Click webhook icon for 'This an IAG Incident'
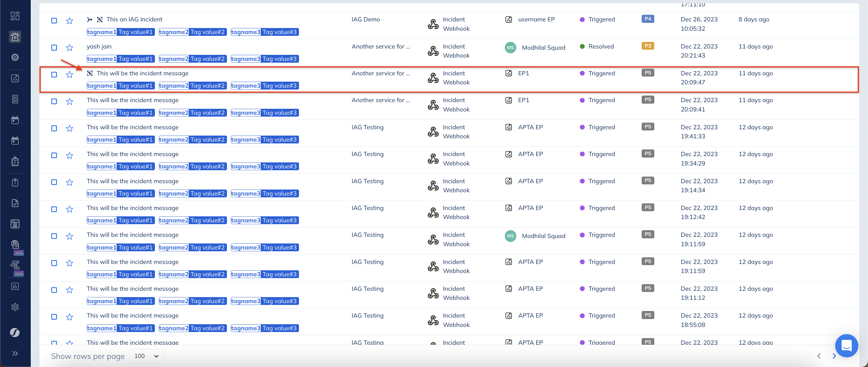This screenshot has width=868, height=367. tap(433, 24)
